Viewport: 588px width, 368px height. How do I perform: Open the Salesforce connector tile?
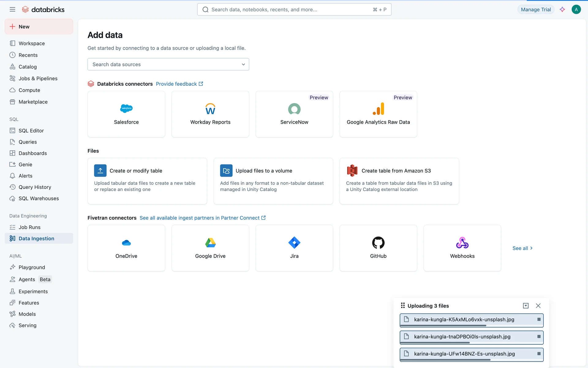pyautogui.click(x=126, y=114)
